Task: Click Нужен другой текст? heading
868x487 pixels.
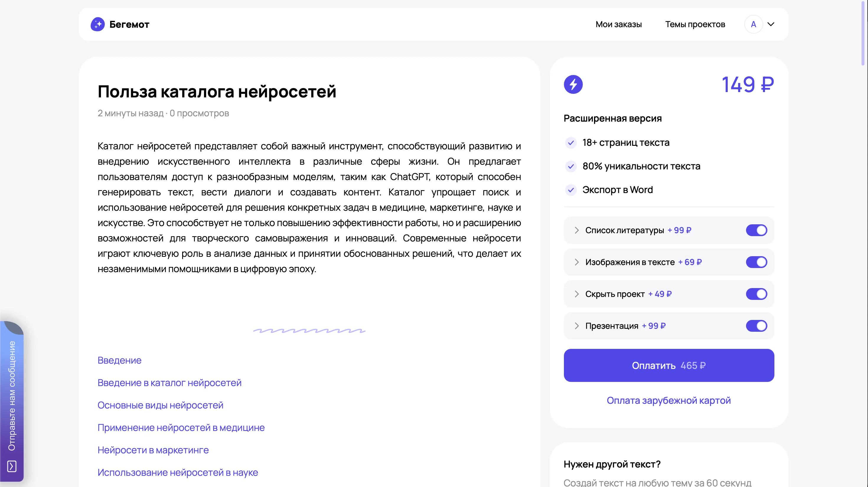Action: 612,465
